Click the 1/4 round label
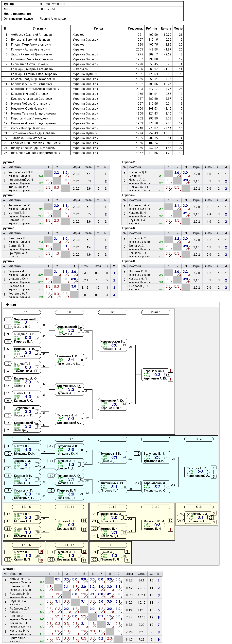The image size is (232, 644). coord(69,312)
